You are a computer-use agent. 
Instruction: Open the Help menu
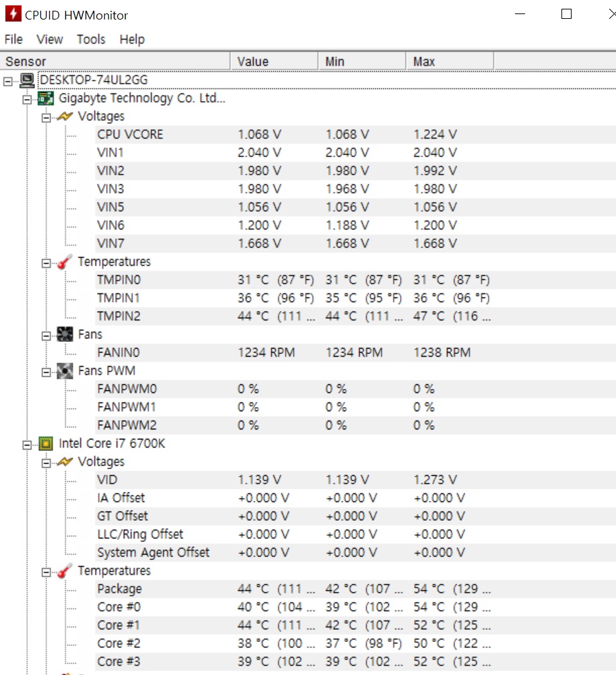pyautogui.click(x=132, y=39)
